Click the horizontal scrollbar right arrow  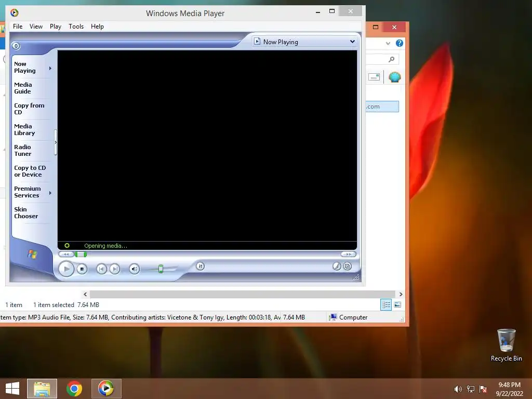[x=401, y=294]
